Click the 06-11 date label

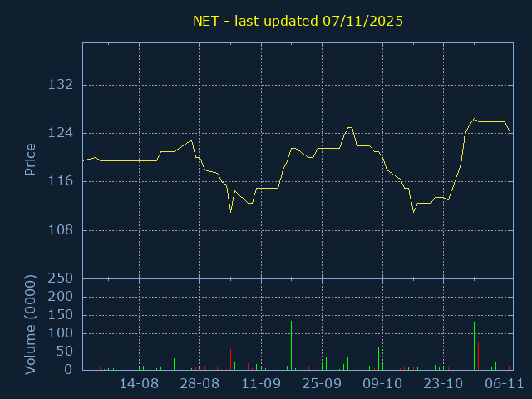click(x=504, y=384)
